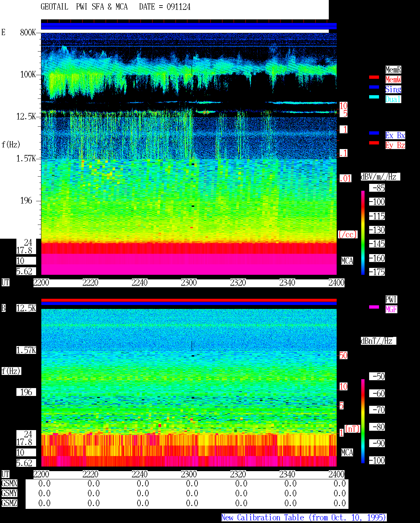Click the New Calibration Table link
The width and height of the screenshot is (420, 523).
pos(304,518)
